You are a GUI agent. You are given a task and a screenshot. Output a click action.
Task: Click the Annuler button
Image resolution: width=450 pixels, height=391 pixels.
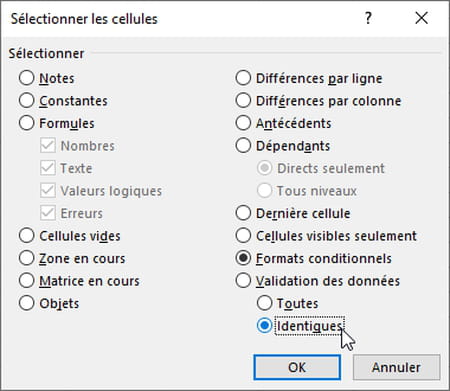coord(396,367)
